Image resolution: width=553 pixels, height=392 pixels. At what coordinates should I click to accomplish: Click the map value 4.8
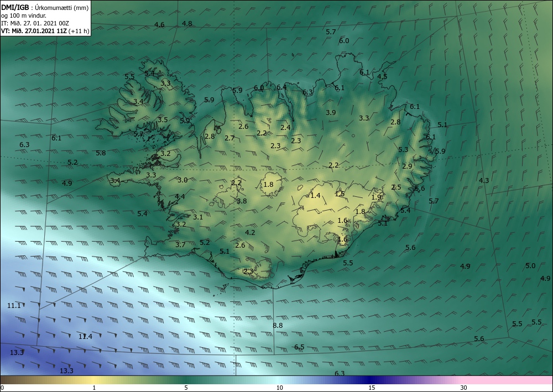187,24
